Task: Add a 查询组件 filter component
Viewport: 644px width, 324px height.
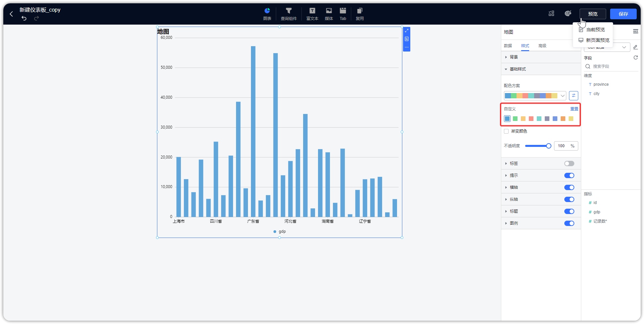Action: click(289, 14)
